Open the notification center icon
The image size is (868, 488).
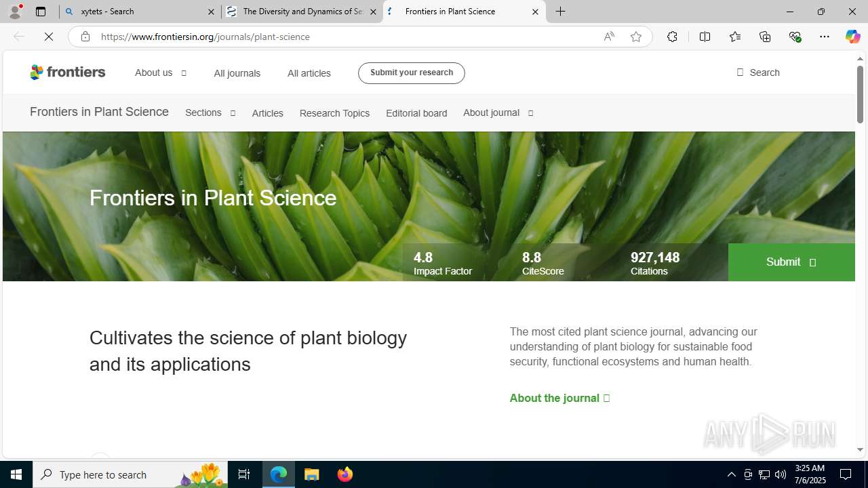point(846,474)
